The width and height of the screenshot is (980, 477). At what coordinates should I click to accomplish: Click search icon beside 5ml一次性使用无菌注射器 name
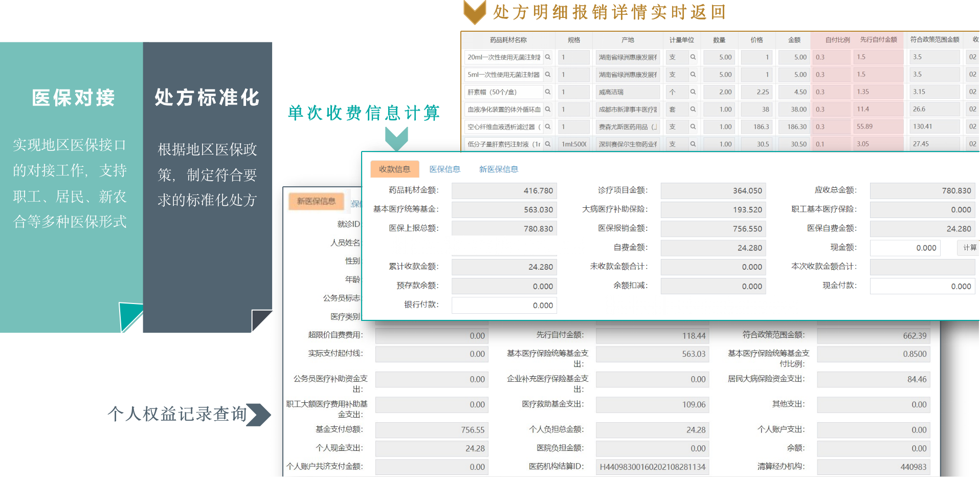547,75
